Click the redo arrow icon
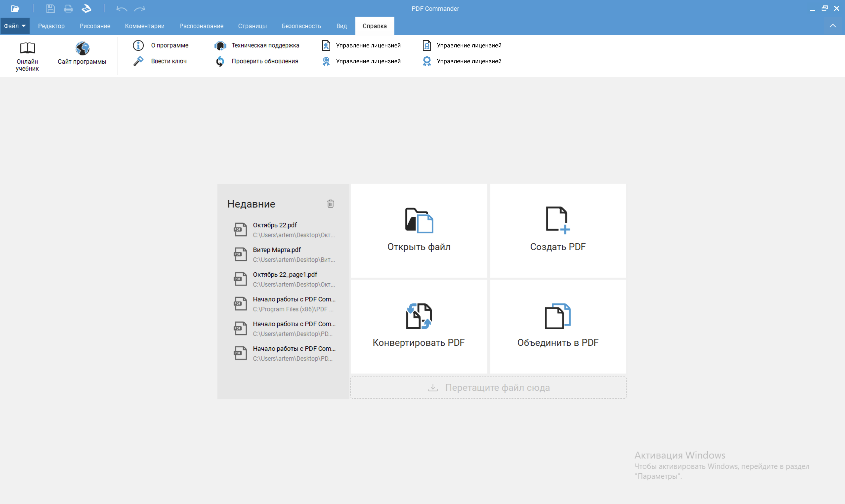The width and height of the screenshot is (845, 504). [139, 8]
